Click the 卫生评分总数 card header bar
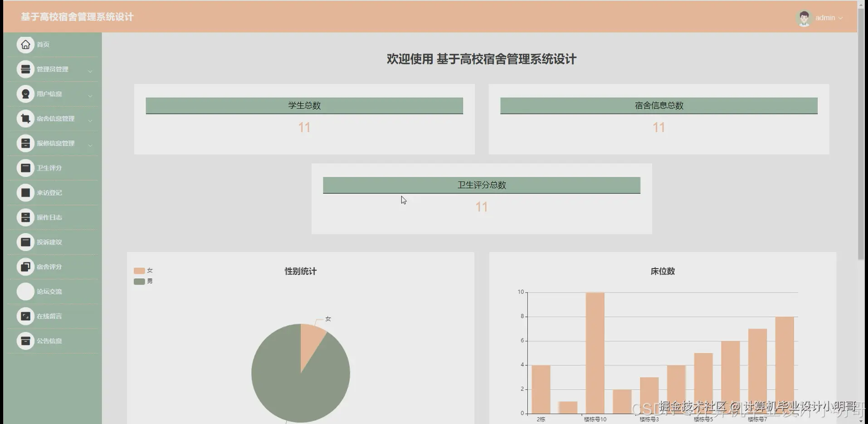Screen dimensions: 868x424 coord(482,185)
